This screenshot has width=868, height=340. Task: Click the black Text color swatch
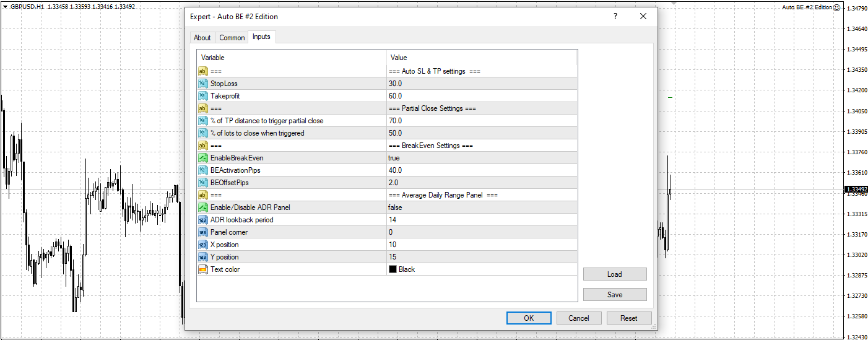[393, 269]
